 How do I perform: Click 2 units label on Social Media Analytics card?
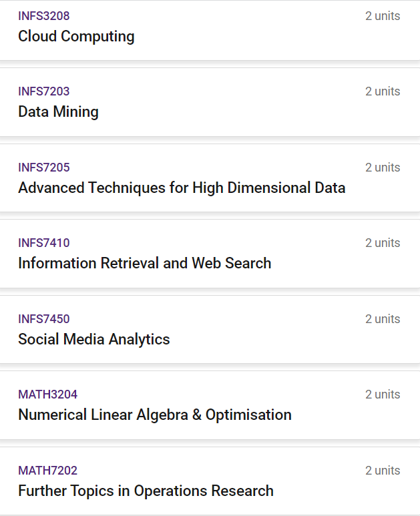click(x=383, y=319)
